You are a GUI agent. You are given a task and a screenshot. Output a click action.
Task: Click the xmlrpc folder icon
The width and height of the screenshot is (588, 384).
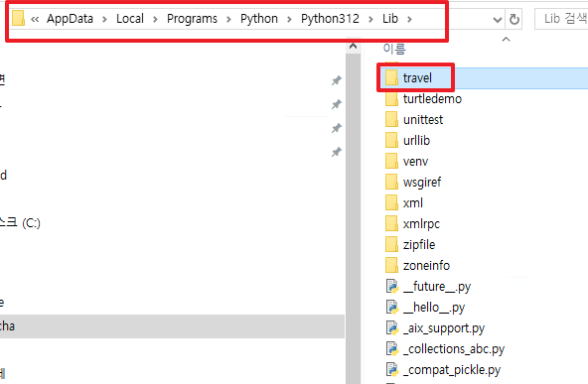click(x=391, y=223)
